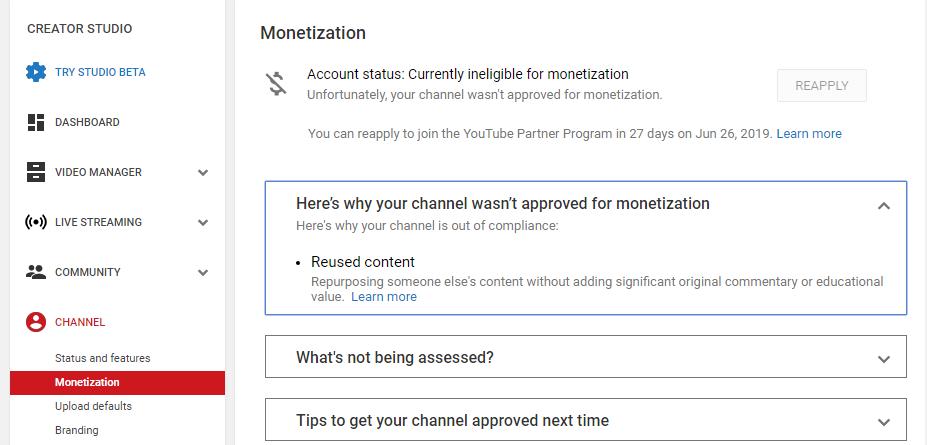Expand the Live Streaming submenu chevron
The width and height of the screenshot is (927, 445).
[203, 223]
